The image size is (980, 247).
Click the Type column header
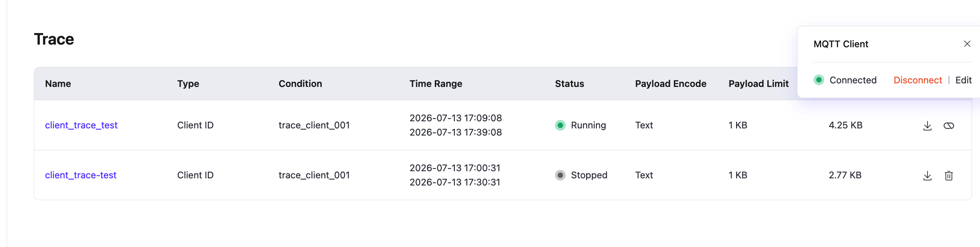click(188, 84)
